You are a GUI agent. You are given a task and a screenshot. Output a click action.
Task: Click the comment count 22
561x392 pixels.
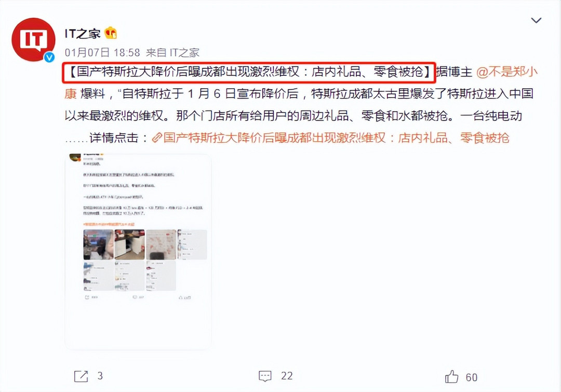[287, 376]
